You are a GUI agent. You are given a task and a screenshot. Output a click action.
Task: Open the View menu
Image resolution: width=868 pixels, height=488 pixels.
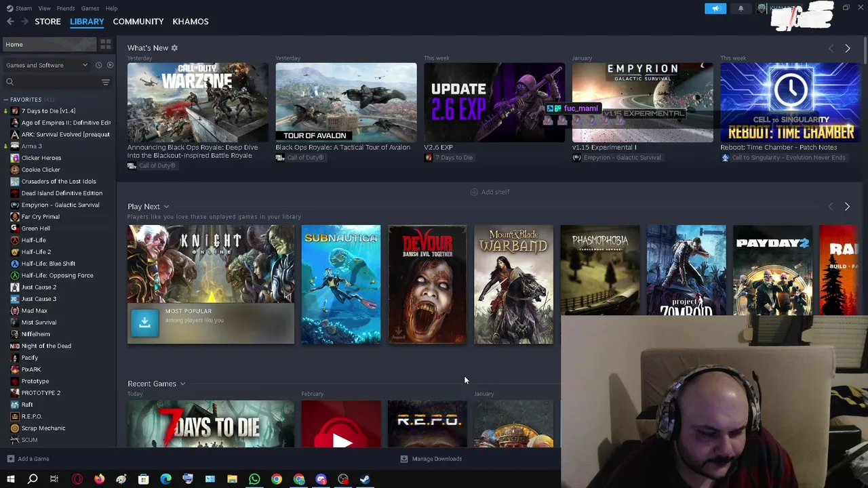click(x=44, y=8)
